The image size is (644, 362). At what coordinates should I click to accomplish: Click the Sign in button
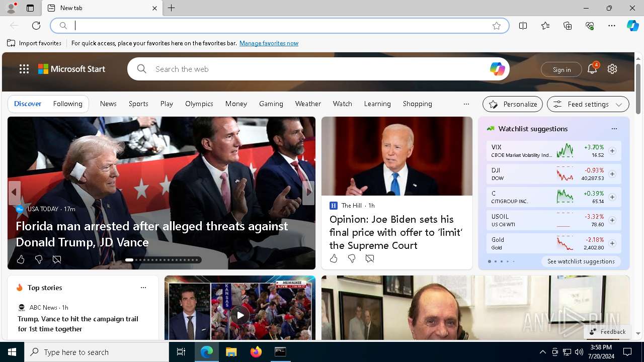pyautogui.click(x=561, y=69)
